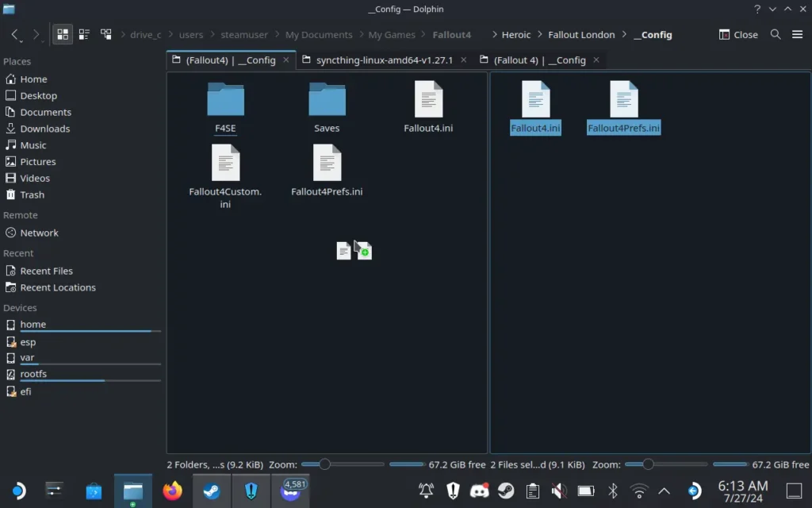This screenshot has height=508, width=812.
Task: Navigate to My Games breadcrumb
Action: pos(392,35)
